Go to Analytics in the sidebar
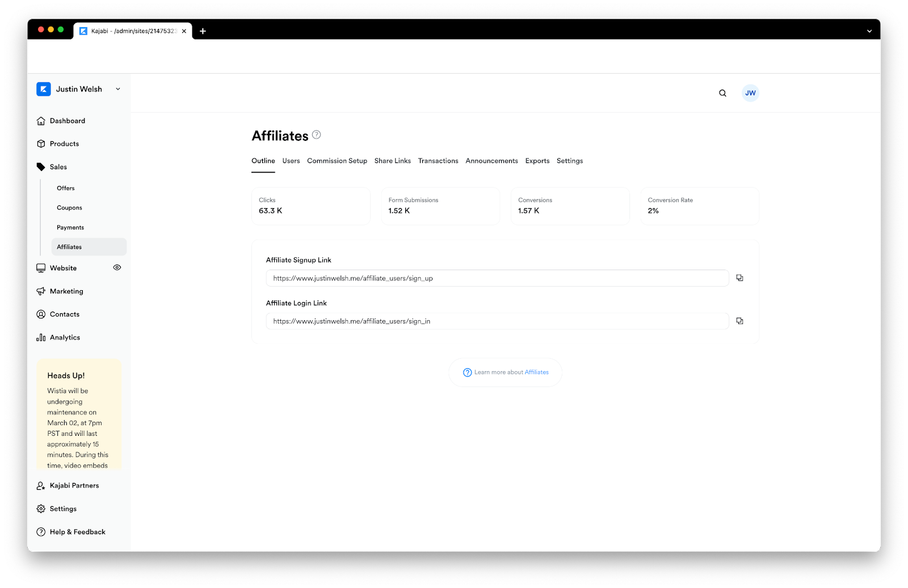 65,338
